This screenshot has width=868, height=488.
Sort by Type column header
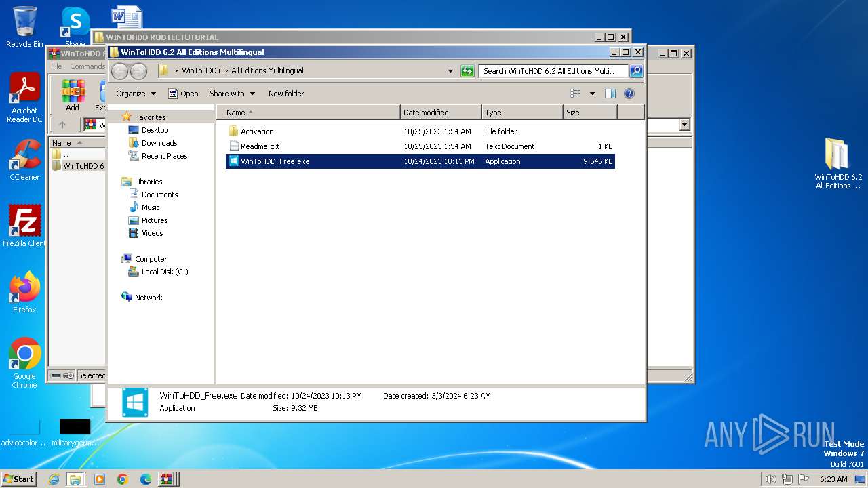[522, 113]
